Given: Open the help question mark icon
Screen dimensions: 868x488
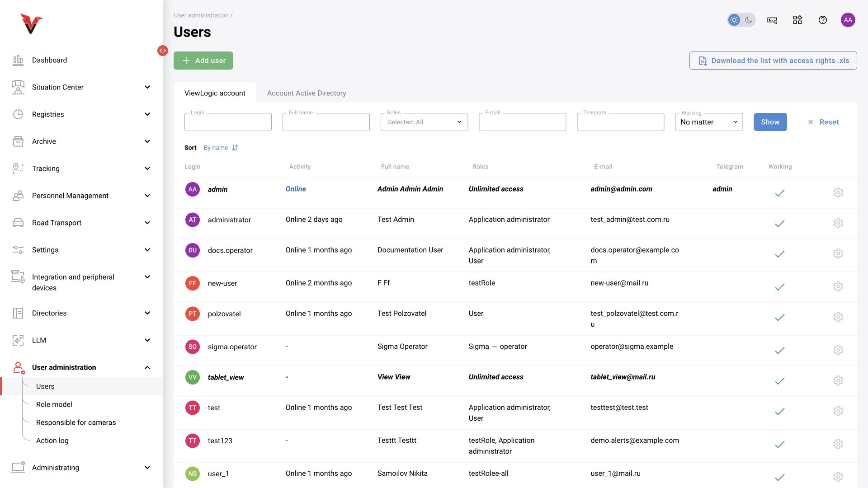Looking at the screenshot, I should pos(823,20).
